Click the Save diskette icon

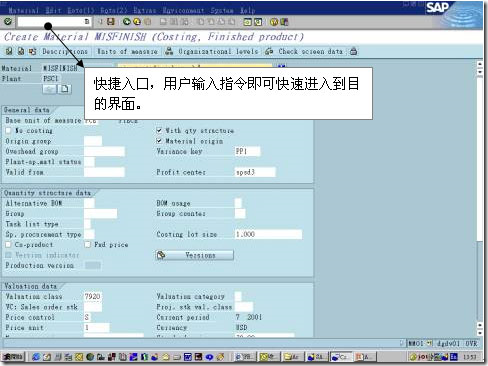pyautogui.click(x=111, y=22)
